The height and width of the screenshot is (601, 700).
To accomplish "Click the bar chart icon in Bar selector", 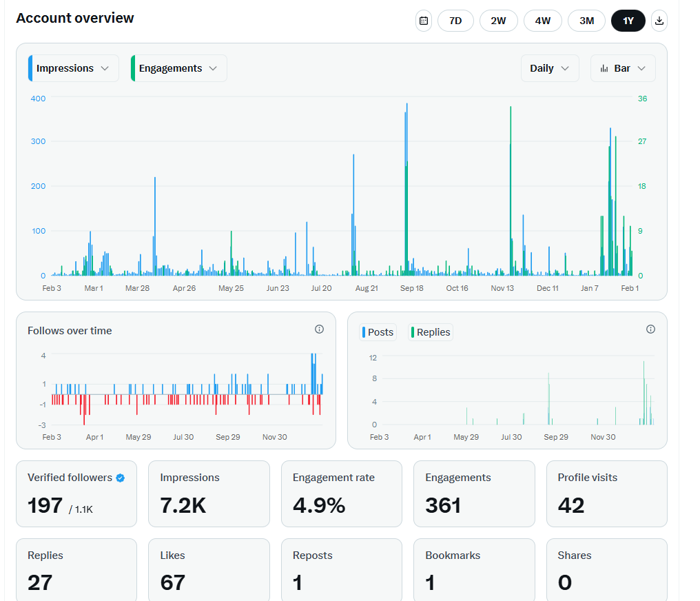I will 604,68.
